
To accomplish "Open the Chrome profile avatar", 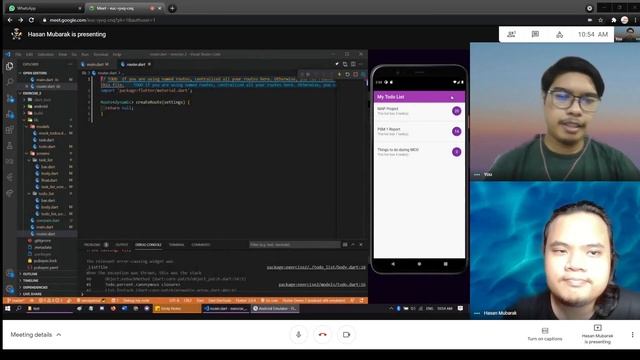I will click(624, 20).
